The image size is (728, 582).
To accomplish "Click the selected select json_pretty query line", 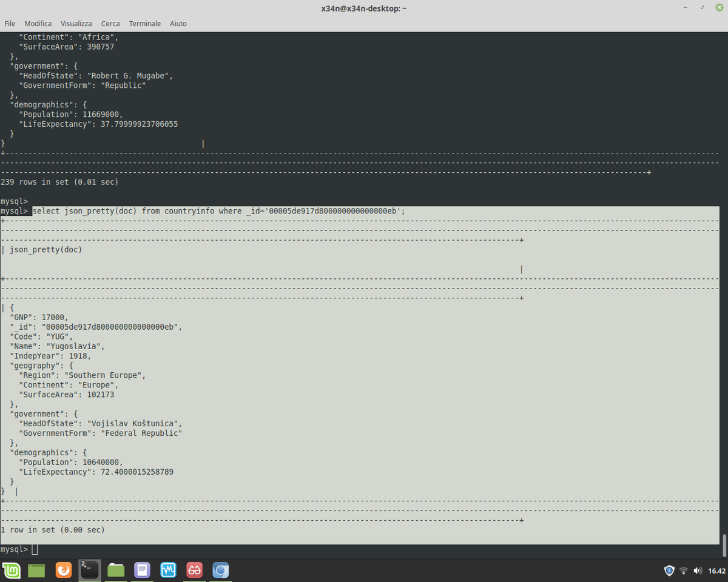I will click(218, 211).
